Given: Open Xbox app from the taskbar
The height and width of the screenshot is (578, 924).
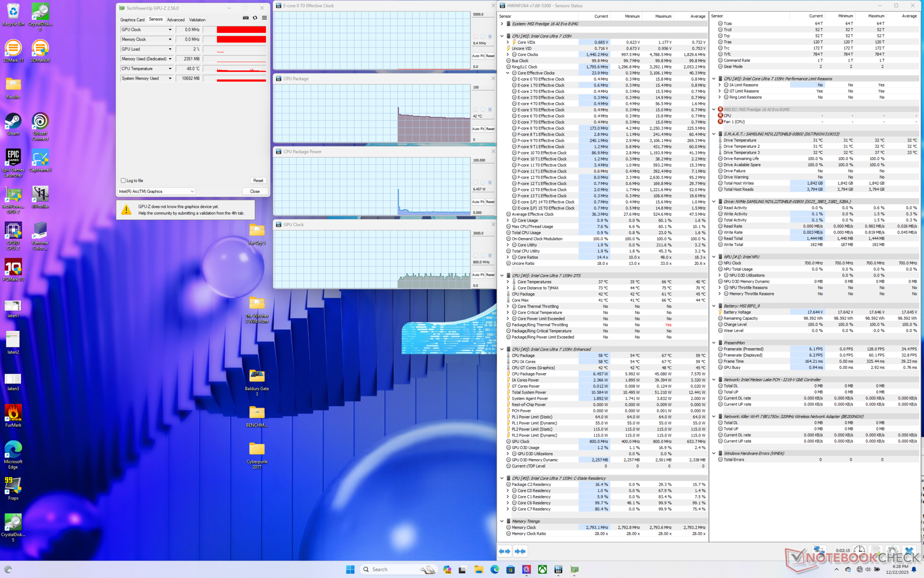Looking at the screenshot, I should pos(542,569).
